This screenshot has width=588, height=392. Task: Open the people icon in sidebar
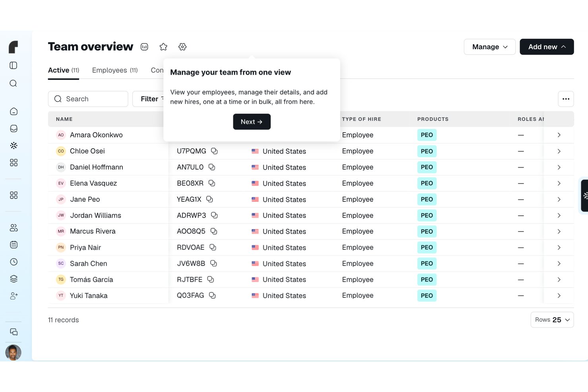pos(14,228)
